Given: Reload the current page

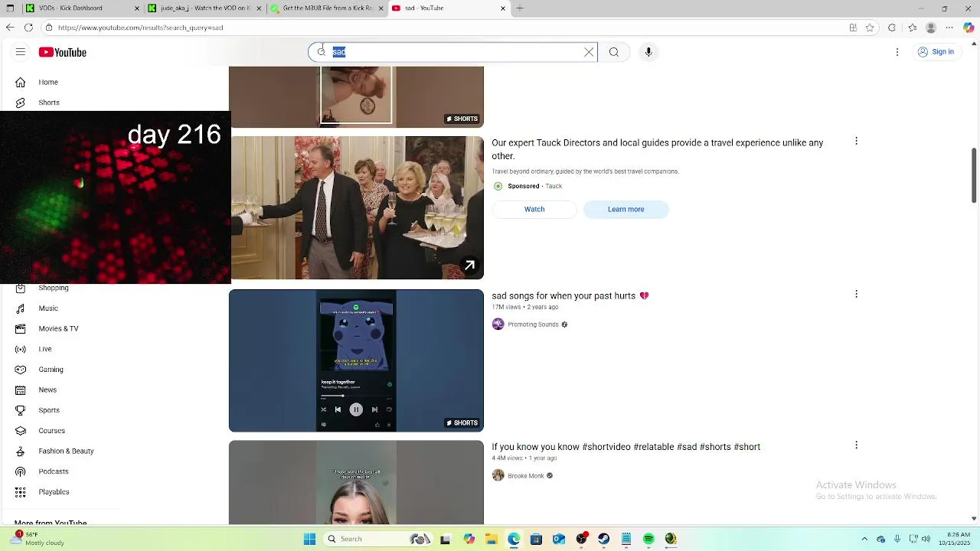Looking at the screenshot, I should coord(28,28).
